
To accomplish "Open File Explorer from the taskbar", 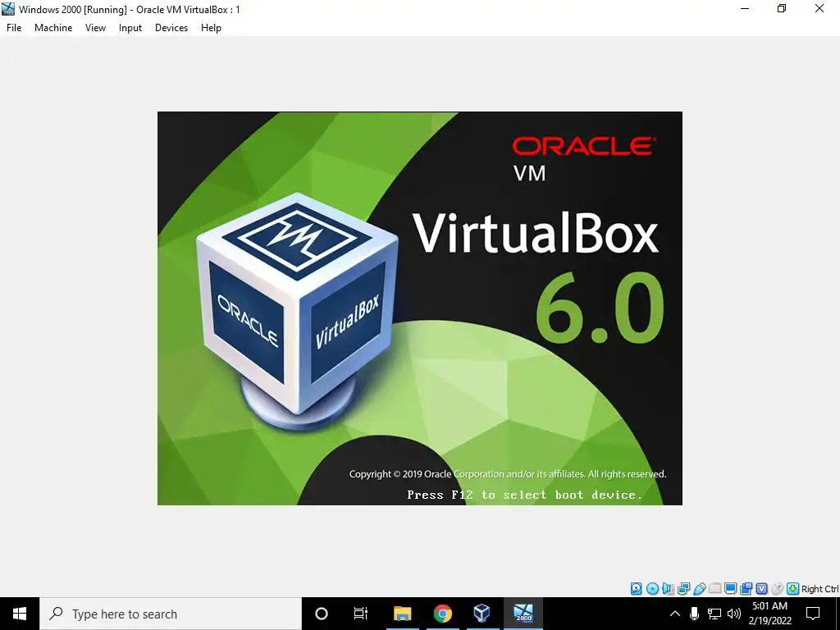I will [x=402, y=614].
